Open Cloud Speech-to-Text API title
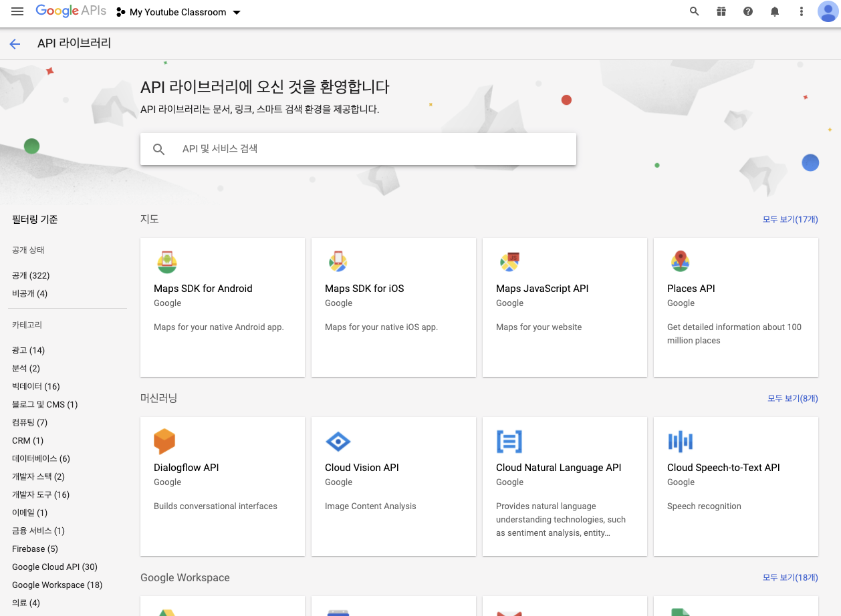 pyautogui.click(x=723, y=468)
